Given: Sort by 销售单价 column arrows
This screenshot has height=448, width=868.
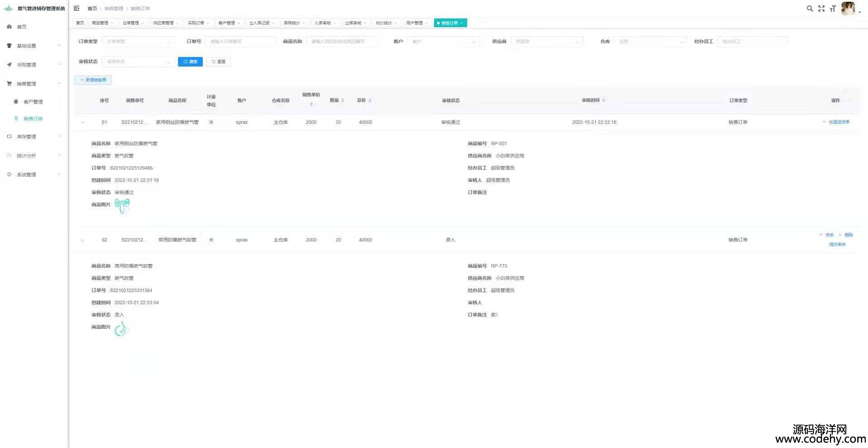Looking at the screenshot, I should 311,104.
